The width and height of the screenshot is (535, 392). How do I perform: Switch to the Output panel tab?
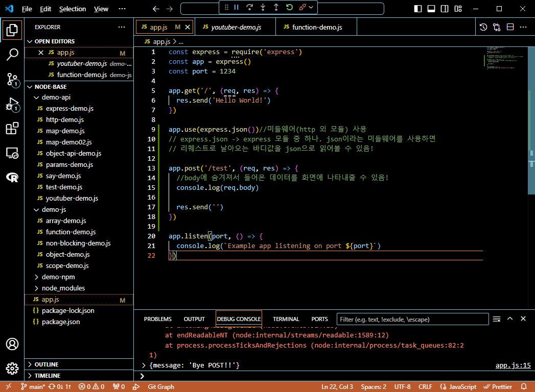pos(194,319)
